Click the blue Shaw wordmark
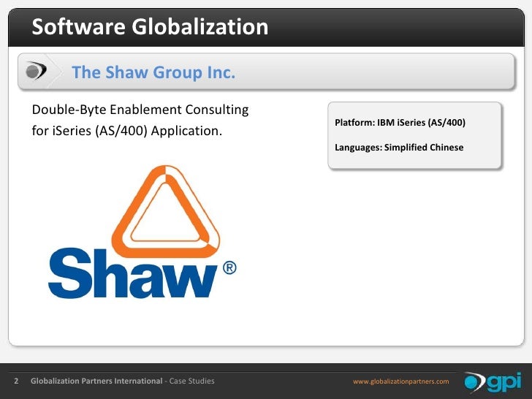Viewport: 532px width, 399px height. point(133,273)
